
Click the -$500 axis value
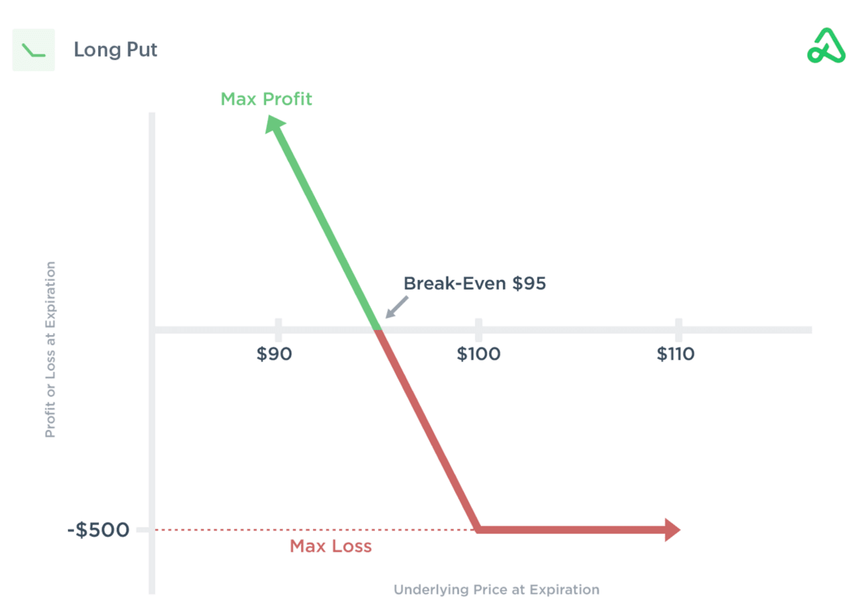[99, 530]
